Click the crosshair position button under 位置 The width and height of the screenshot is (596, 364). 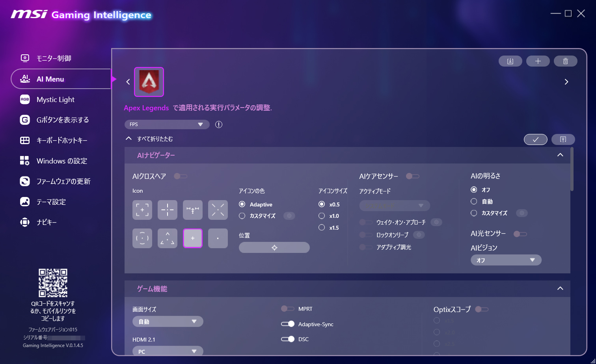pos(274,247)
